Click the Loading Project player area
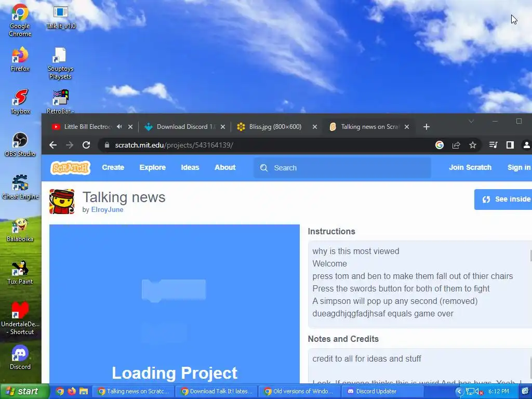Image resolution: width=532 pixels, height=399 pixels. tap(175, 304)
